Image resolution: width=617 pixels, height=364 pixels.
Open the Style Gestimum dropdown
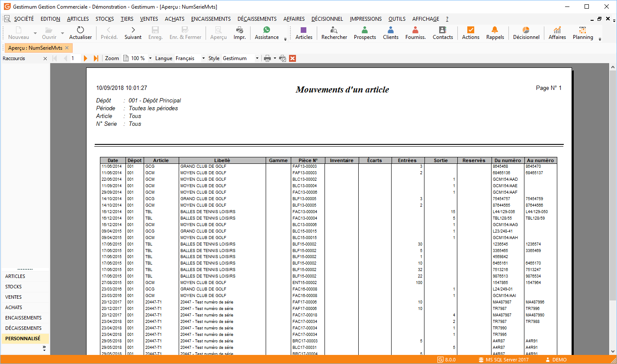coord(257,58)
